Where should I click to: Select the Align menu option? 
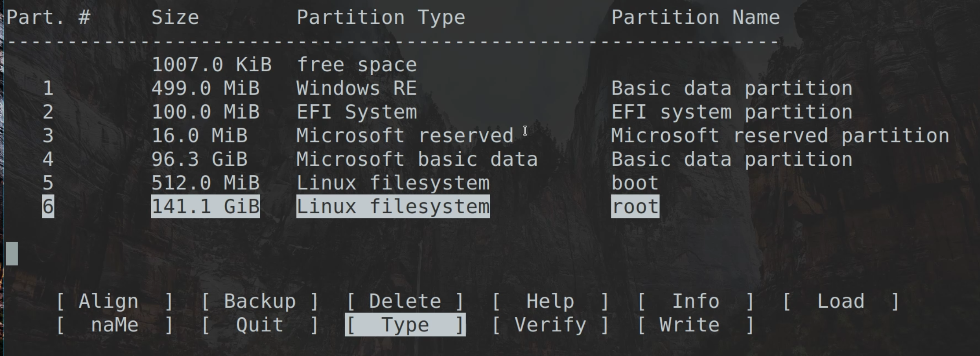pos(114,302)
